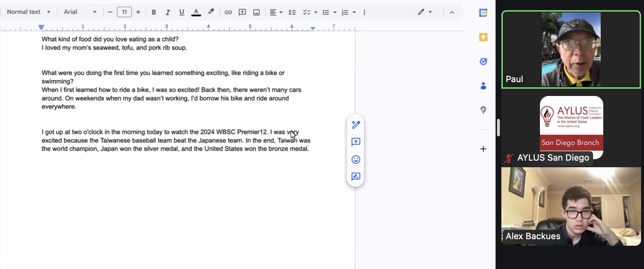Open Contacts side panel
Viewport: 644px width, 269px height.
click(x=483, y=86)
